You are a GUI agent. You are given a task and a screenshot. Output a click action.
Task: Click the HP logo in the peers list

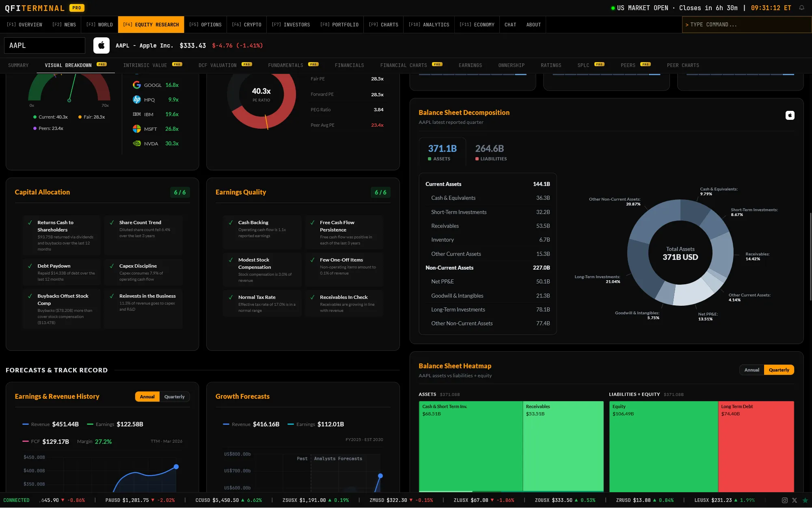(137, 99)
